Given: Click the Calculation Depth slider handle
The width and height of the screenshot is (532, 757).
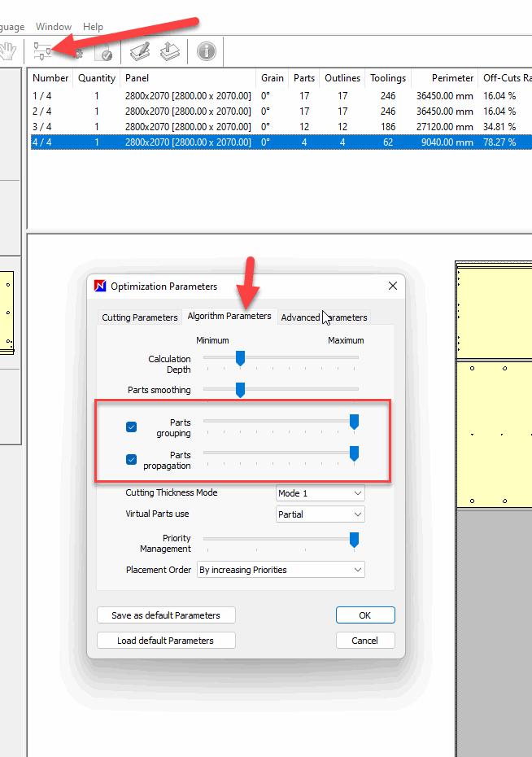Looking at the screenshot, I should pyautogui.click(x=240, y=359).
